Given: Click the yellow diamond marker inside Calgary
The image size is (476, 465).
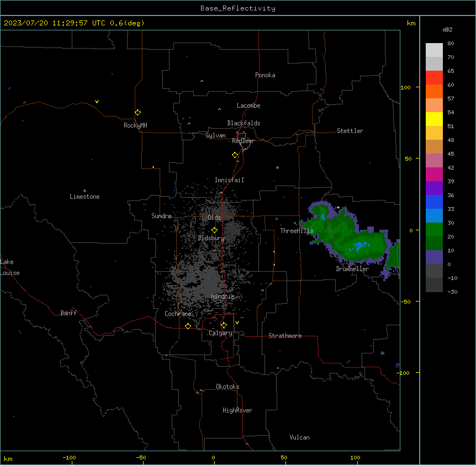Looking at the screenshot, I should coord(224,325).
